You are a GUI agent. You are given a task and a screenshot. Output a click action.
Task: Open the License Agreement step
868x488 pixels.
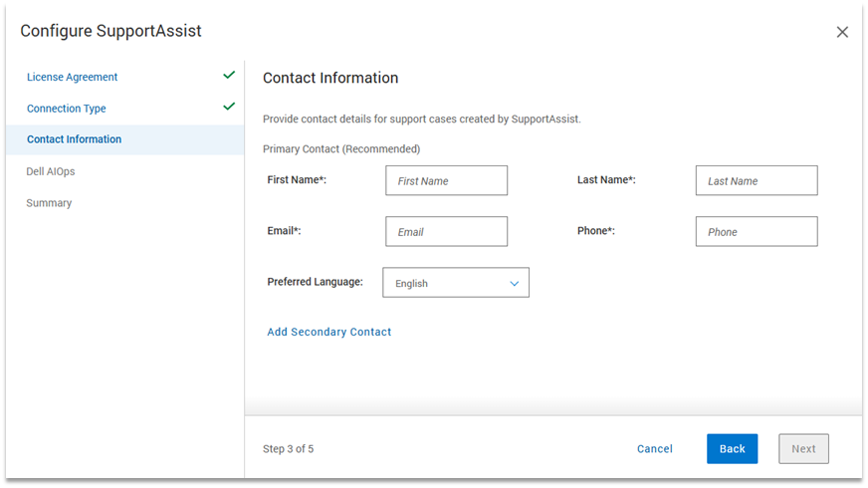pos(72,77)
